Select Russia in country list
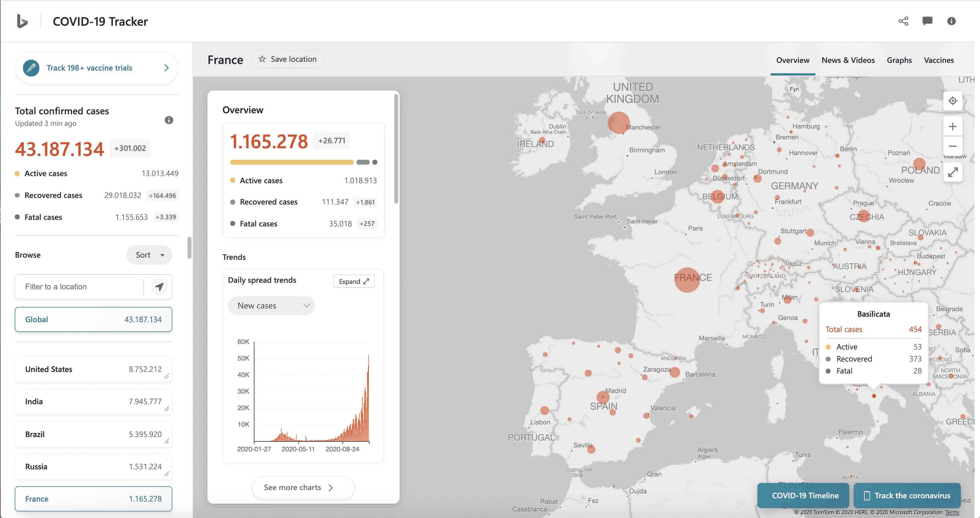 (94, 467)
